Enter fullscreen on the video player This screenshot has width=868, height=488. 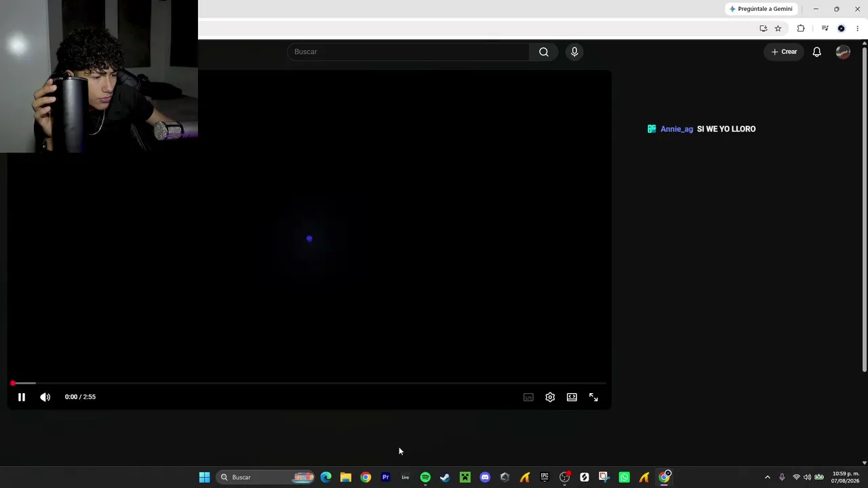593,397
